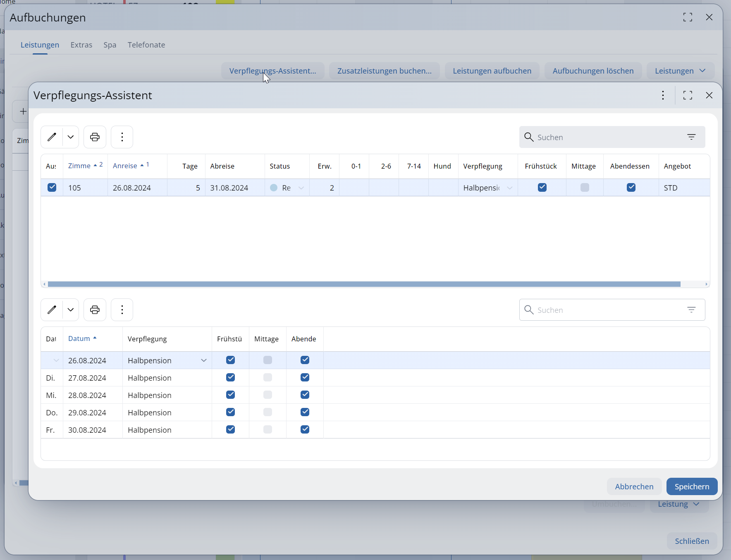Click the lower search magnifier icon
This screenshot has width=731, height=560.
pos(529,310)
